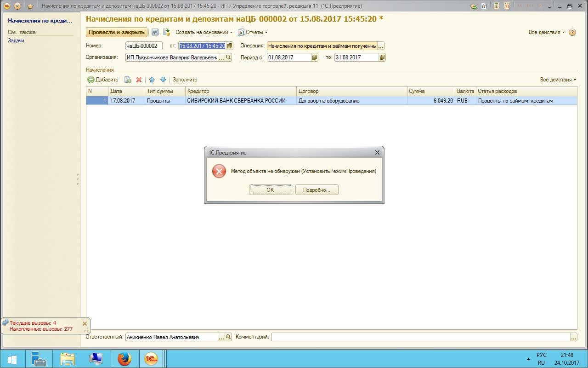Click the Комментарий input field
The image size is (588, 368).
420,337
